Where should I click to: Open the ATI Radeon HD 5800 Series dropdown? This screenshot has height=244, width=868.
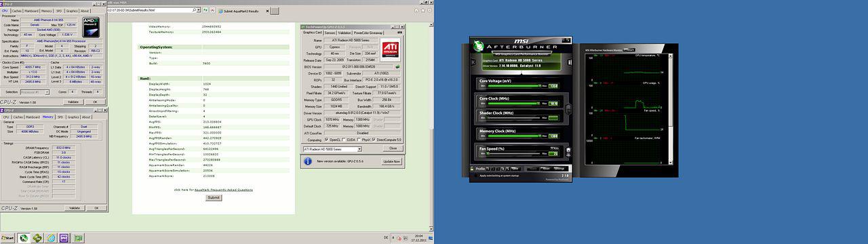(332, 149)
